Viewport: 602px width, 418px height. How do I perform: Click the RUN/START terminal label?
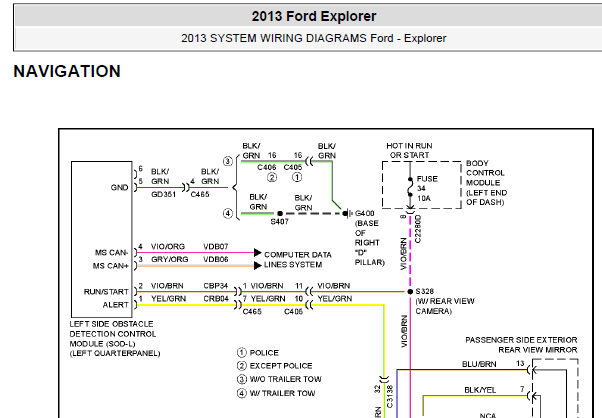tap(106, 292)
